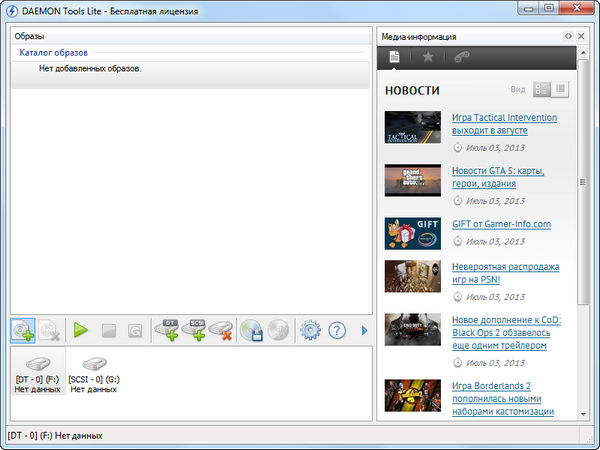Add a SCSI virtual drive
600x450 pixels.
(x=194, y=330)
